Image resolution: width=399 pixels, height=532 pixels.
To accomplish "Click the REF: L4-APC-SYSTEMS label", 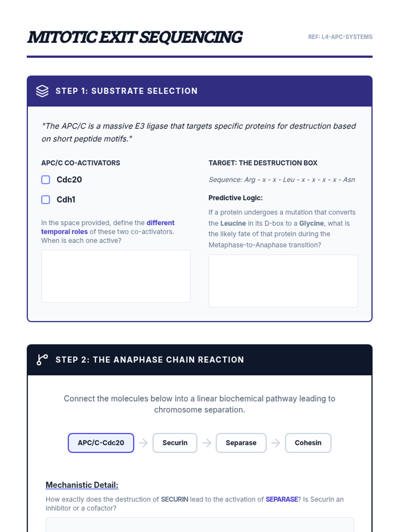I will [340, 37].
